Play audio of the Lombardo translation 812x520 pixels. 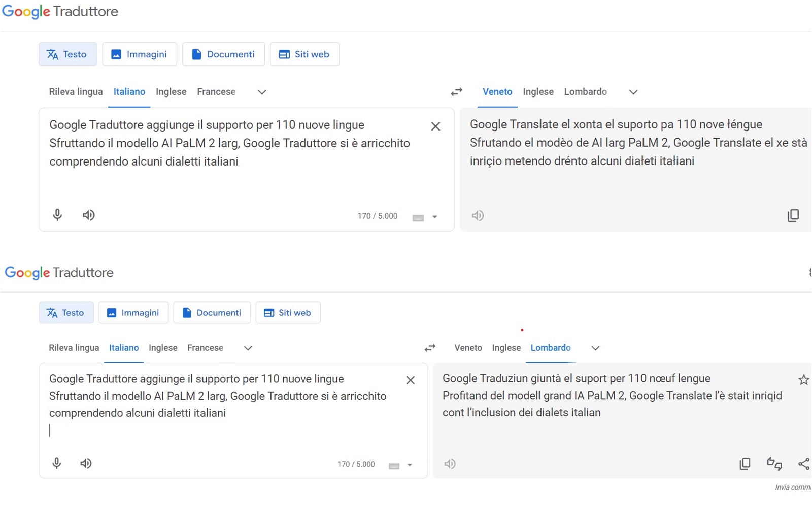(x=450, y=464)
